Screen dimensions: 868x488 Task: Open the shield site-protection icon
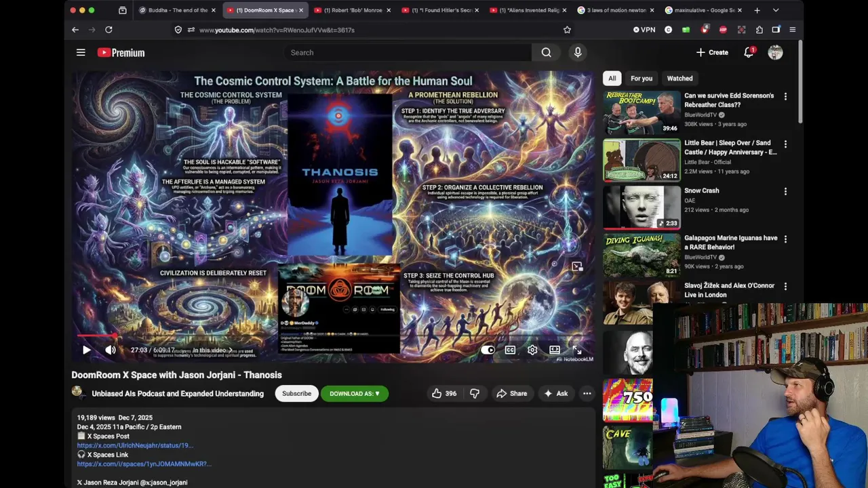[178, 30]
